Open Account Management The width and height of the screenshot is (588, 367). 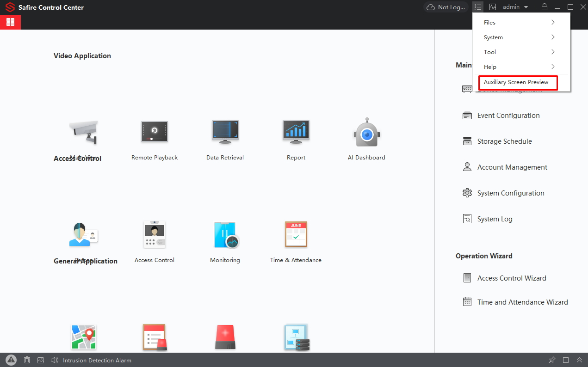[x=505, y=167]
